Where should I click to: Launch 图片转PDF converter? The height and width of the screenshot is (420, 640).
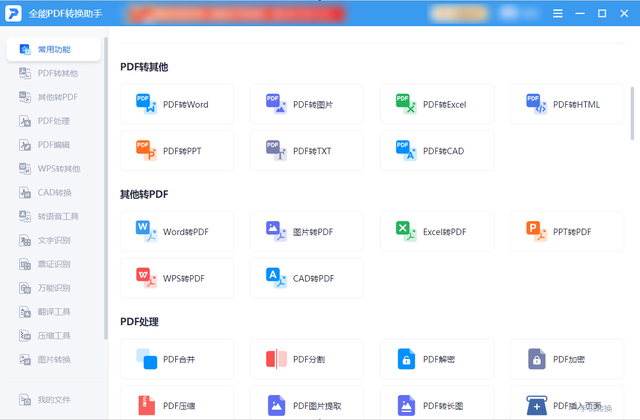pos(307,231)
